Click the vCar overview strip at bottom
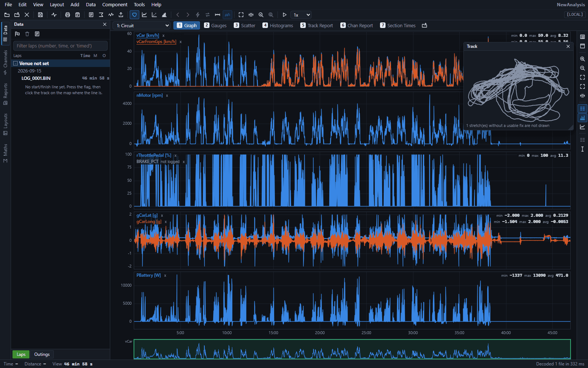Viewport: 588px width, 368px height. (352, 349)
